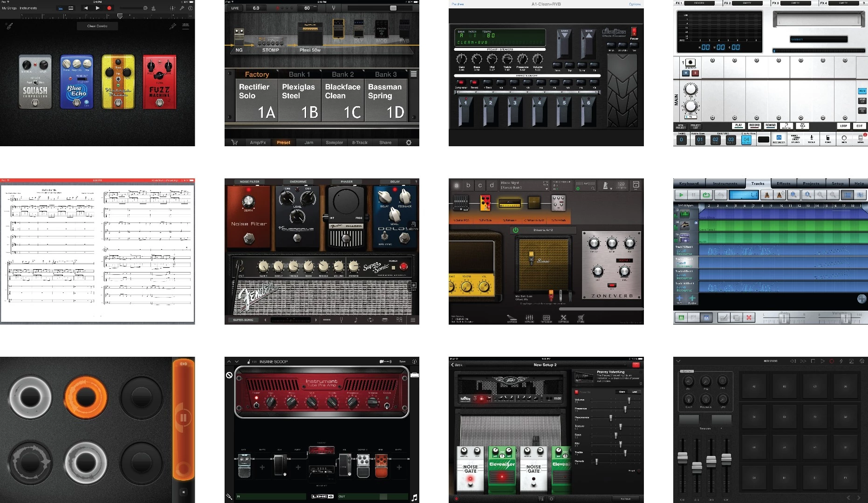Collapse MIDI Studio with top chevron
Screen dimensions: 868x503
click(x=678, y=361)
